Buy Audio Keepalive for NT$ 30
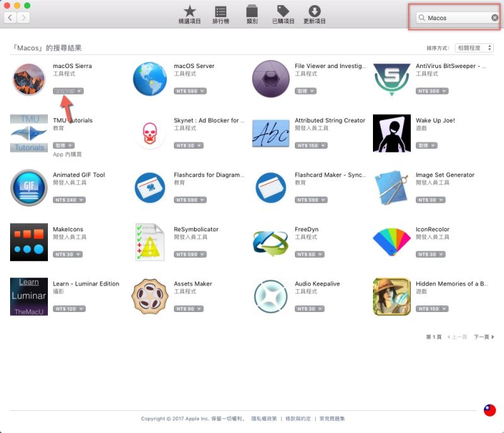This screenshot has width=504, height=433. click(306, 309)
